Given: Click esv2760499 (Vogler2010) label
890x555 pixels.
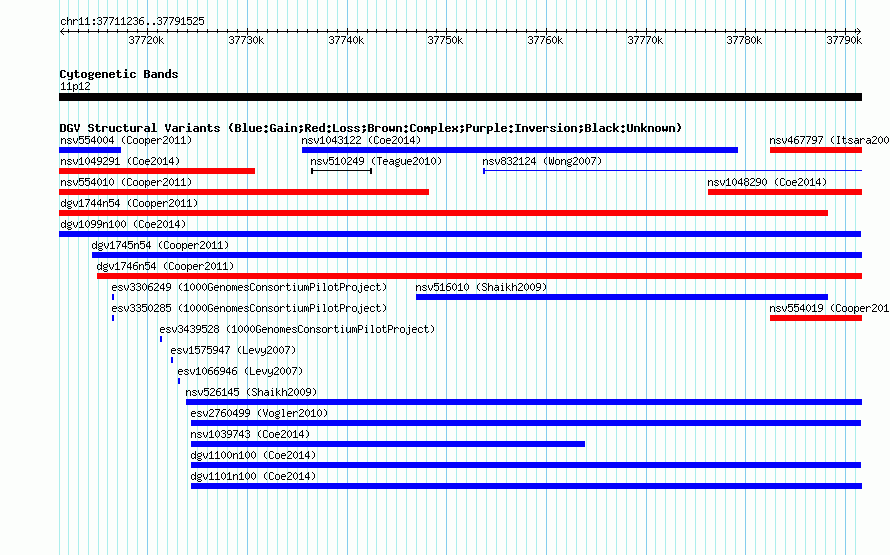Looking at the screenshot, I should pos(259,413).
